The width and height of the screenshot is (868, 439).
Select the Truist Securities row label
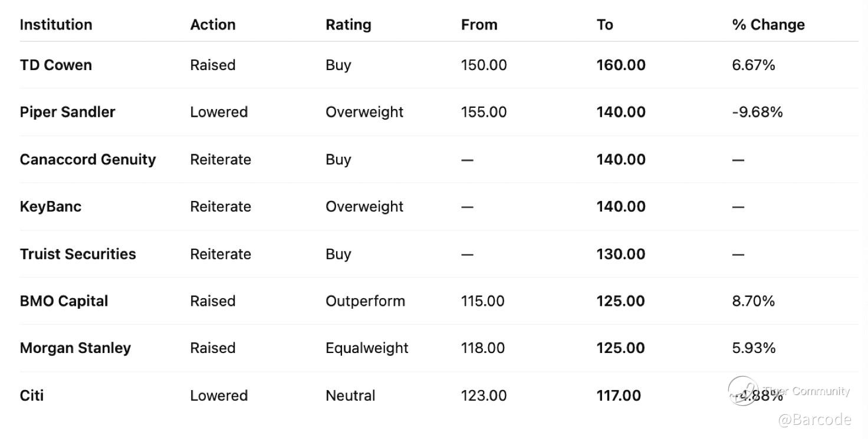pyautogui.click(x=78, y=254)
